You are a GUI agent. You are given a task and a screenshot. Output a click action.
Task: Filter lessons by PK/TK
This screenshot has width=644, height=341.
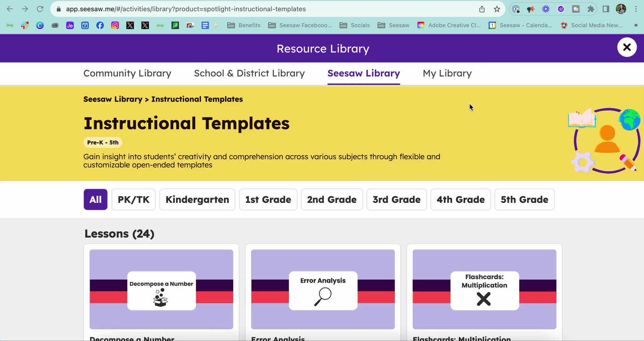(x=134, y=199)
